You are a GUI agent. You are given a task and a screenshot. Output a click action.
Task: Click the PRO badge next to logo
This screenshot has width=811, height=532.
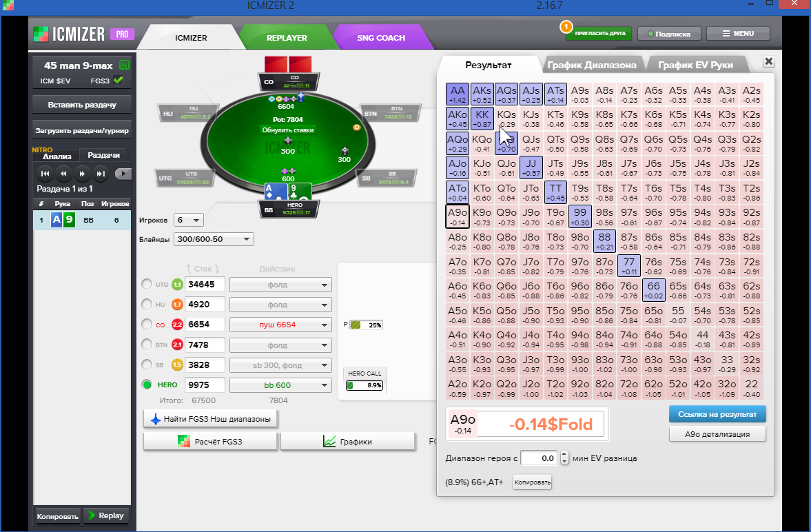pyautogui.click(x=122, y=34)
